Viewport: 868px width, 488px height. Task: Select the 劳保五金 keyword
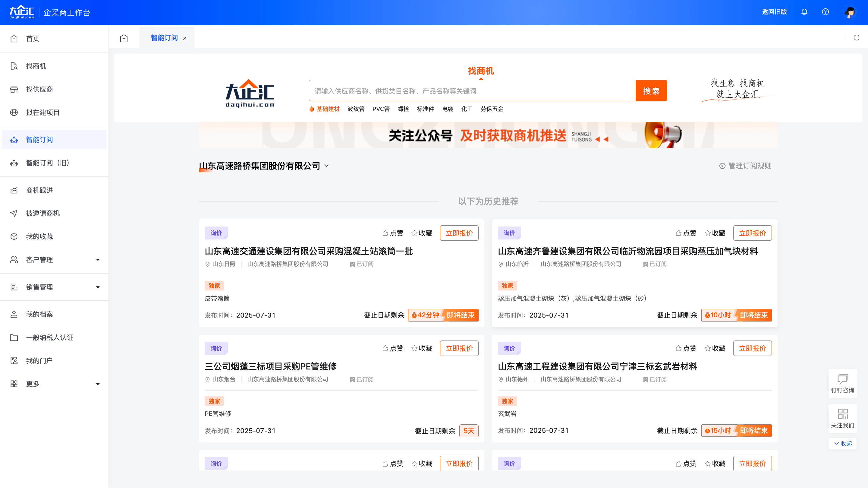pyautogui.click(x=492, y=109)
